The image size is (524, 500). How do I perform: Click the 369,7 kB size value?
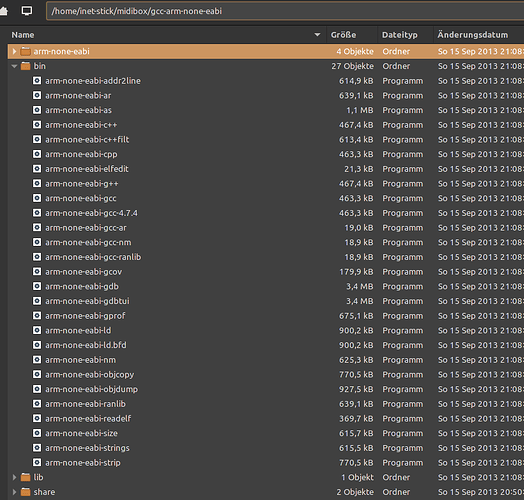356,419
